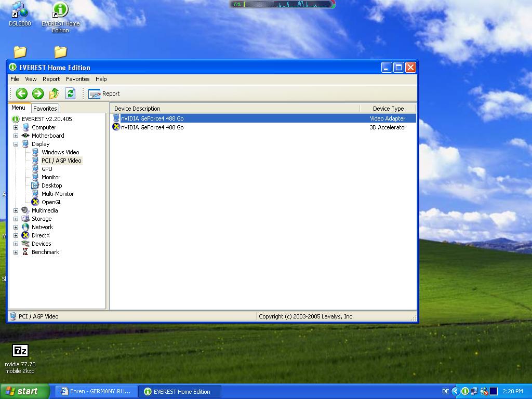The image size is (532, 399).
Task: Select Windows Video in the tree
Action: click(x=60, y=152)
